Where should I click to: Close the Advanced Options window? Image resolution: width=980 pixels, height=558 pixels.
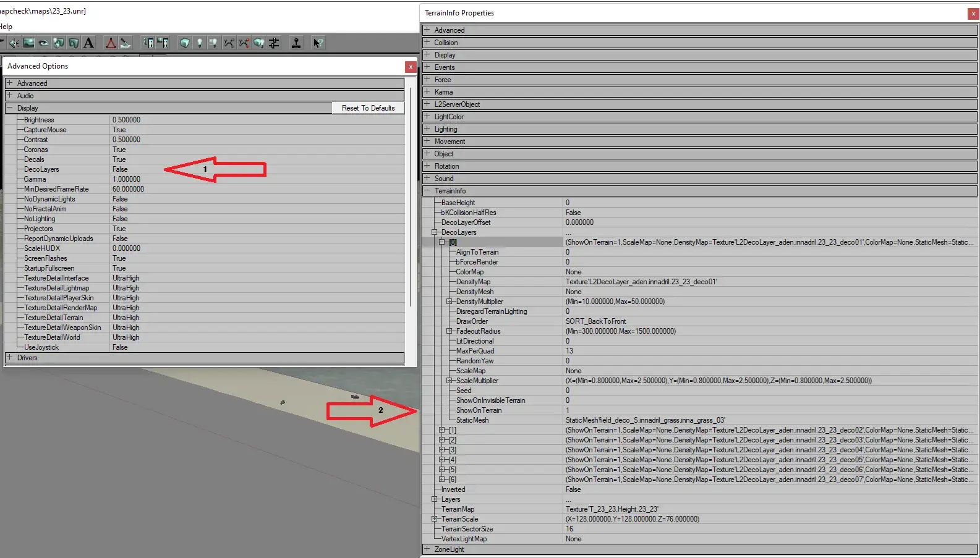point(411,67)
